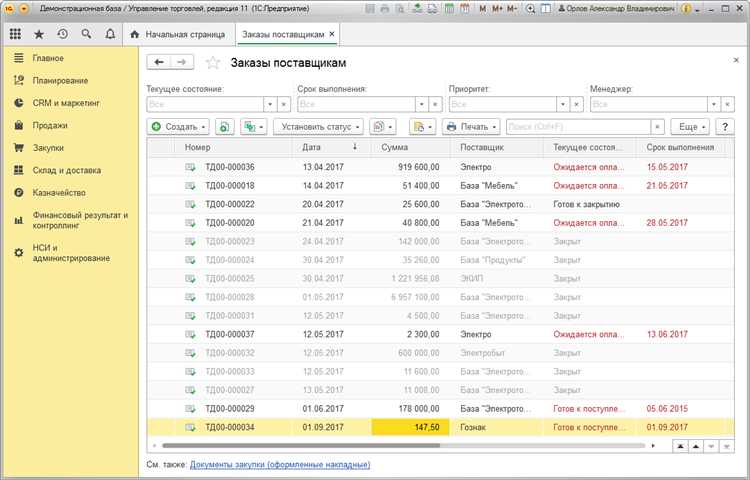Screen dimensions: 750x480
Task: Open the Установить статус dropdown
Action: tap(320, 127)
